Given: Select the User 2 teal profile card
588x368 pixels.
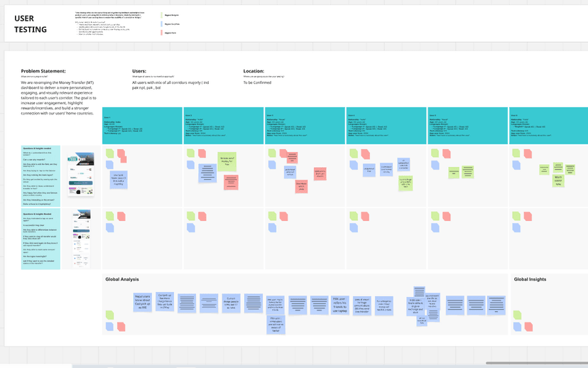Looking at the screenshot, I should (x=224, y=126).
